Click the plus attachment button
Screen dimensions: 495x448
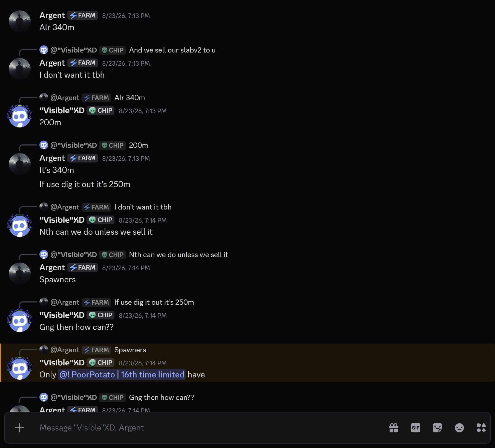point(20,428)
